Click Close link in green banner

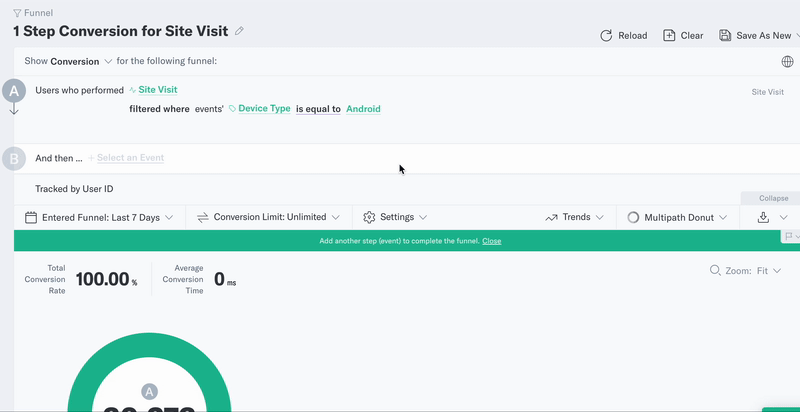[x=491, y=241]
